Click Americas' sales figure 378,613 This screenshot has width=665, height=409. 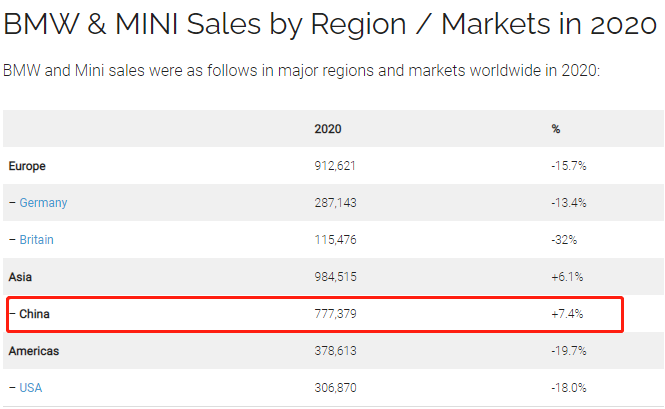click(x=335, y=351)
